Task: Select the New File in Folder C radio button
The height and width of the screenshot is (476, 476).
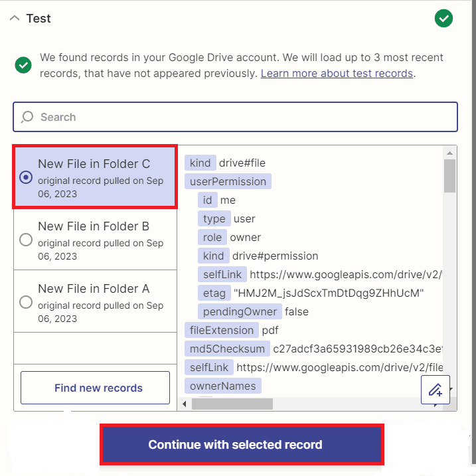Action: tap(26, 177)
